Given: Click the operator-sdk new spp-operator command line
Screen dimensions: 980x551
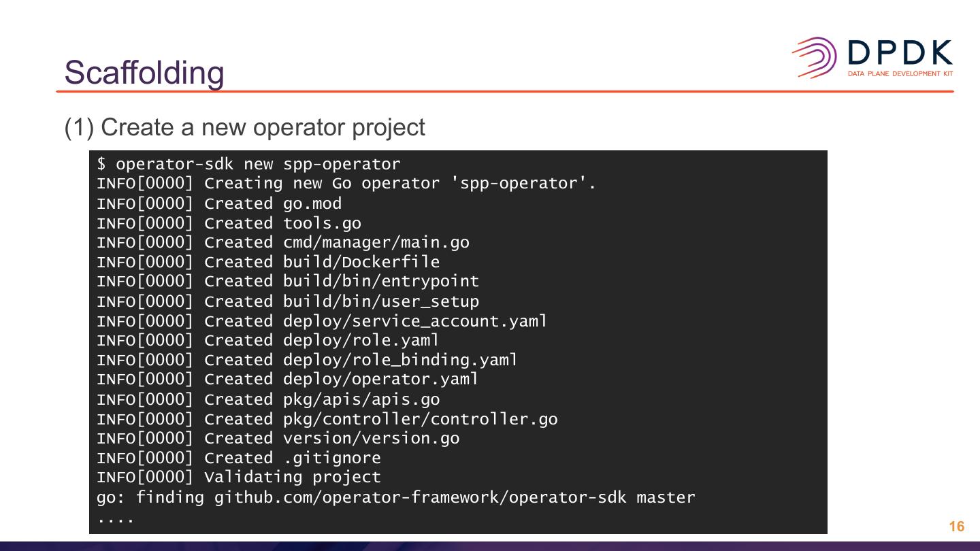Looking at the screenshot, I should (x=248, y=164).
